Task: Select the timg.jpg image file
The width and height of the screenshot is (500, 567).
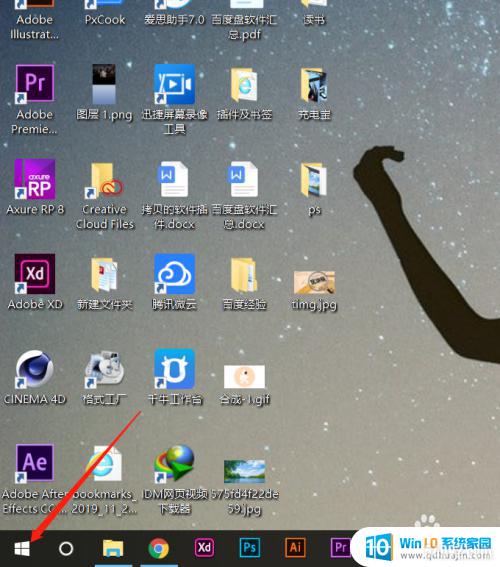Action: [x=314, y=290]
